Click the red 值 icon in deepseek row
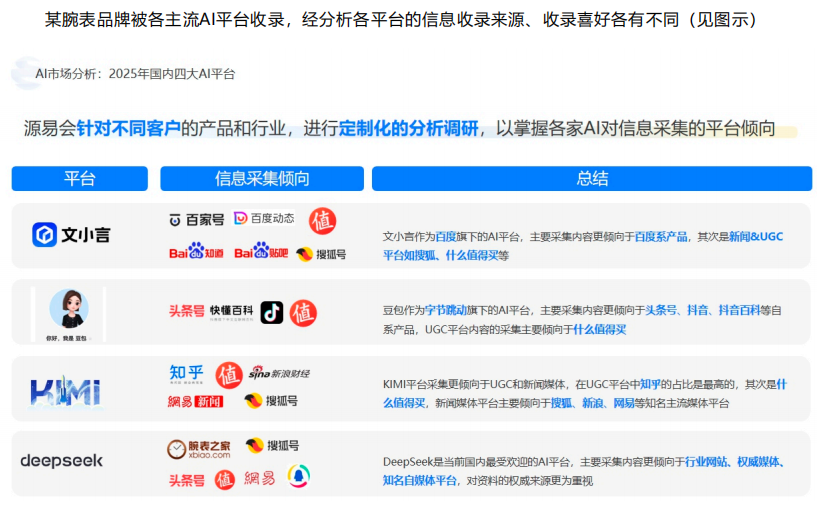 pos(224,480)
